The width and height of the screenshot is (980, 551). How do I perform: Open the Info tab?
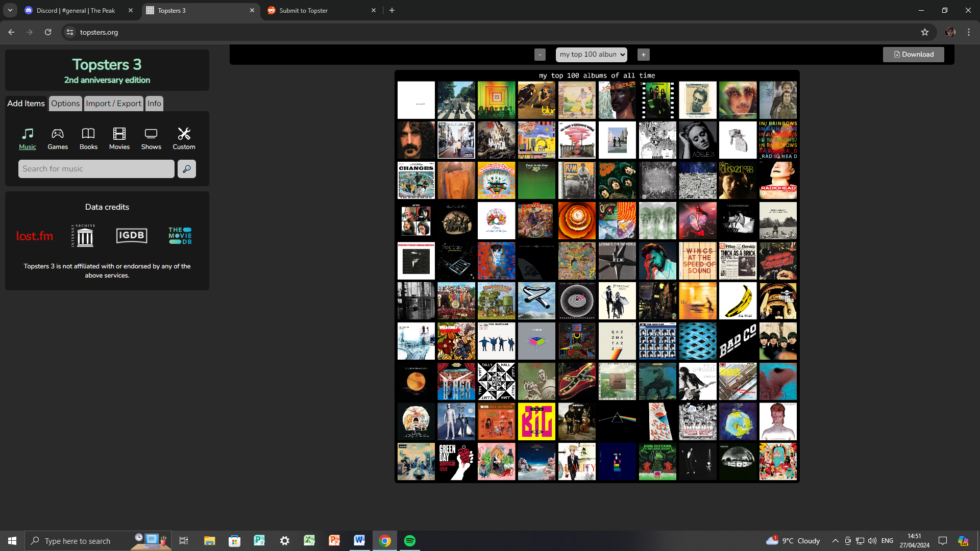point(154,104)
